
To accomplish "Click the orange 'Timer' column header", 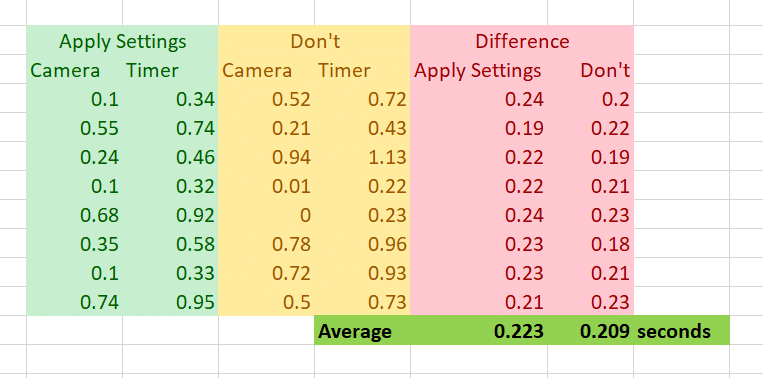I will click(363, 71).
